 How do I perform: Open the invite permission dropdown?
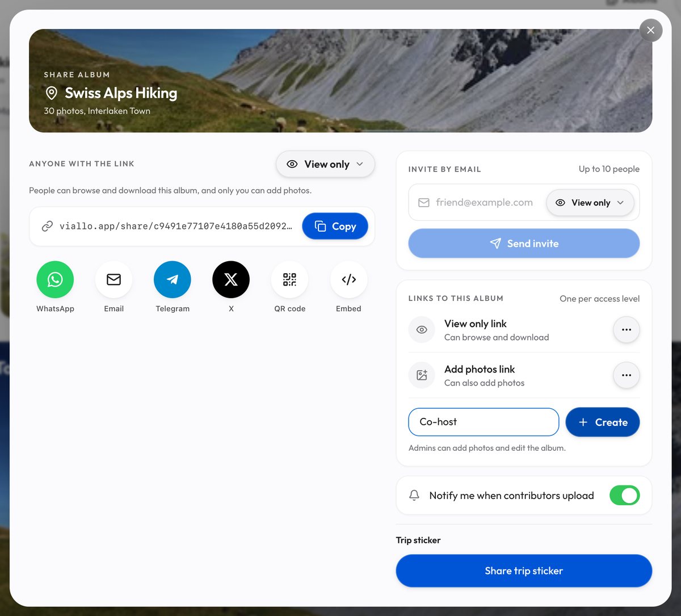[590, 203]
